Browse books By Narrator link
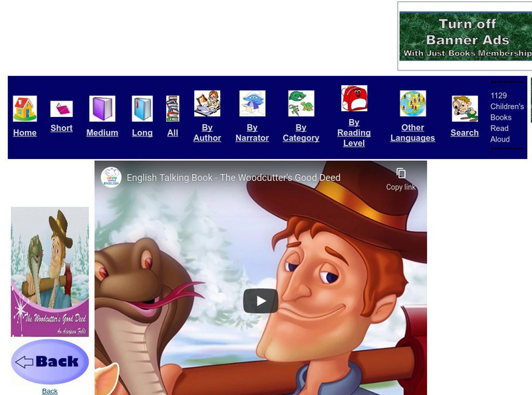The image size is (532, 395). pyautogui.click(x=253, y=133)
